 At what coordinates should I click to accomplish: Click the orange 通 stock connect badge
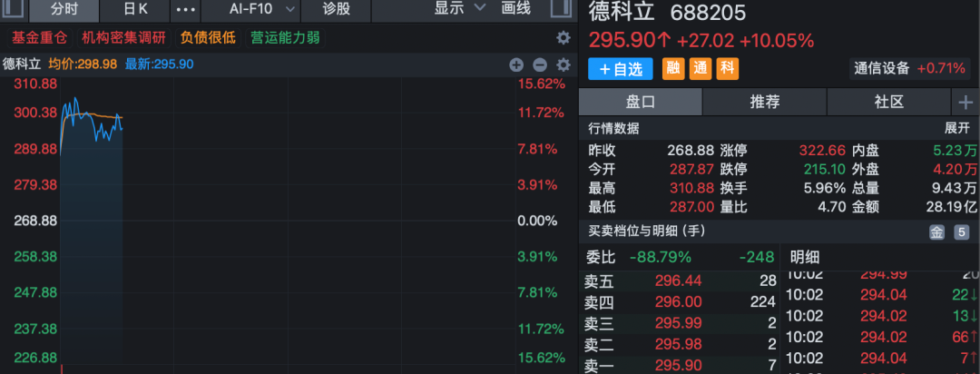pos(701,69)
